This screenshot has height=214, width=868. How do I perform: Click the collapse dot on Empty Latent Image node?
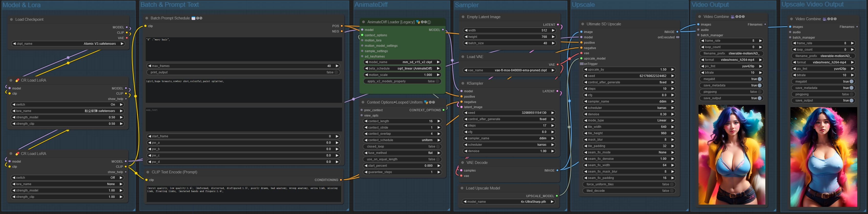click(463, 17)
